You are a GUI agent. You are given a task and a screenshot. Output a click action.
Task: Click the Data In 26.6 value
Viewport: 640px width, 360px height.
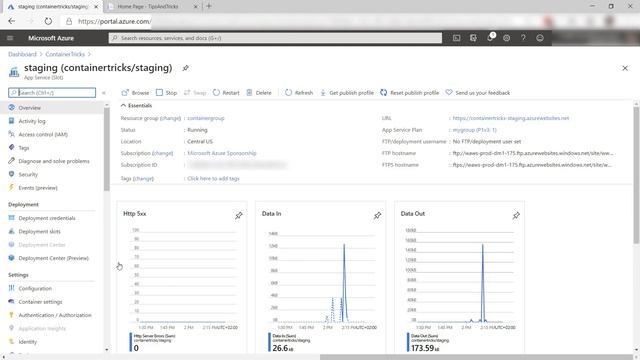point(283,348)
